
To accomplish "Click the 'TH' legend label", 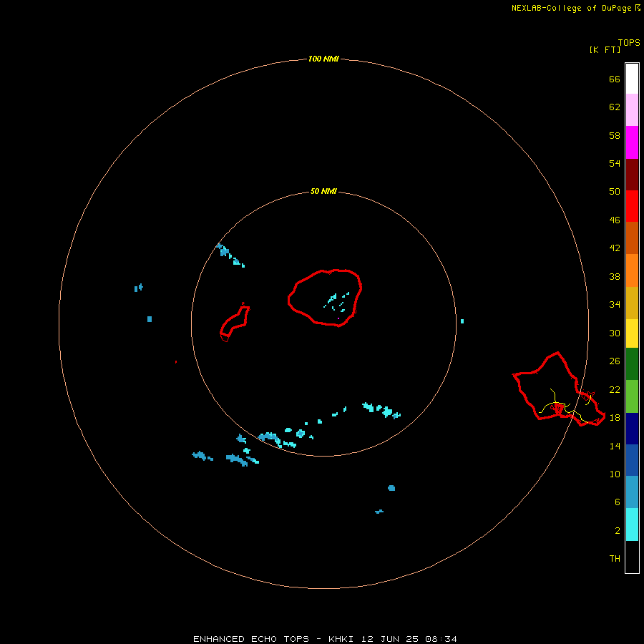I will 615,558.
